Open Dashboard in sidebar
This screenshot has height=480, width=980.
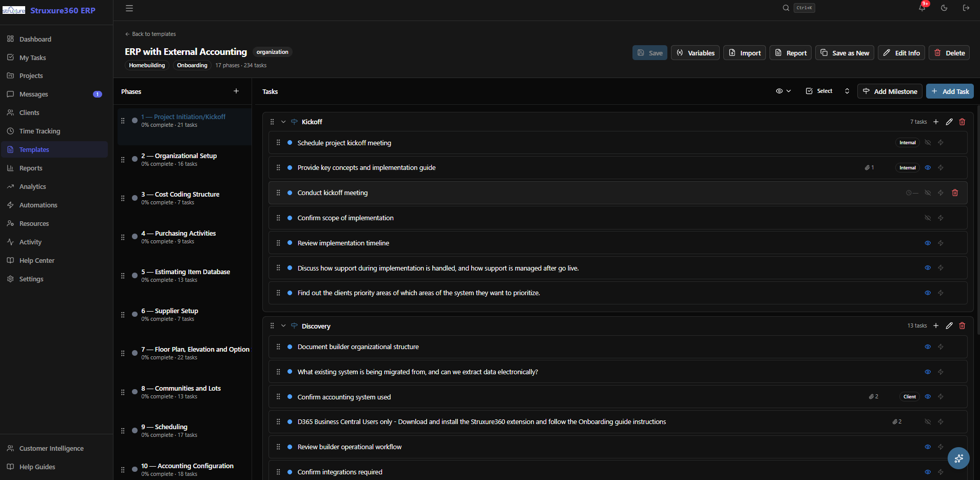(54, 39)
